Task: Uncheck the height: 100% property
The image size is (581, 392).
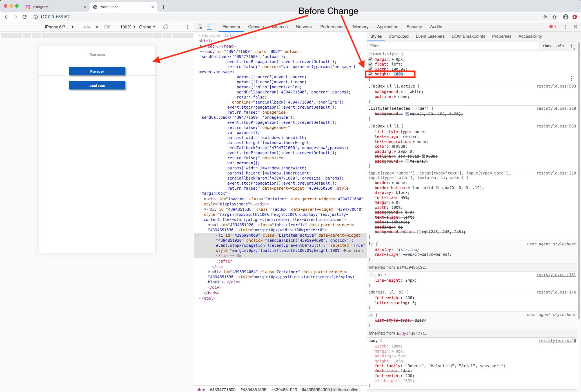Action: [370, 74]
